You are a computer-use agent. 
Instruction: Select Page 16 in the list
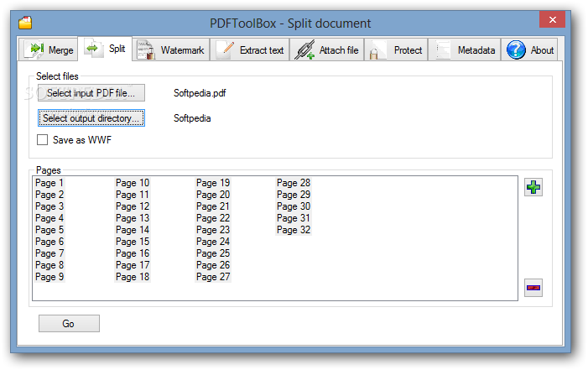tap(133, 253)
